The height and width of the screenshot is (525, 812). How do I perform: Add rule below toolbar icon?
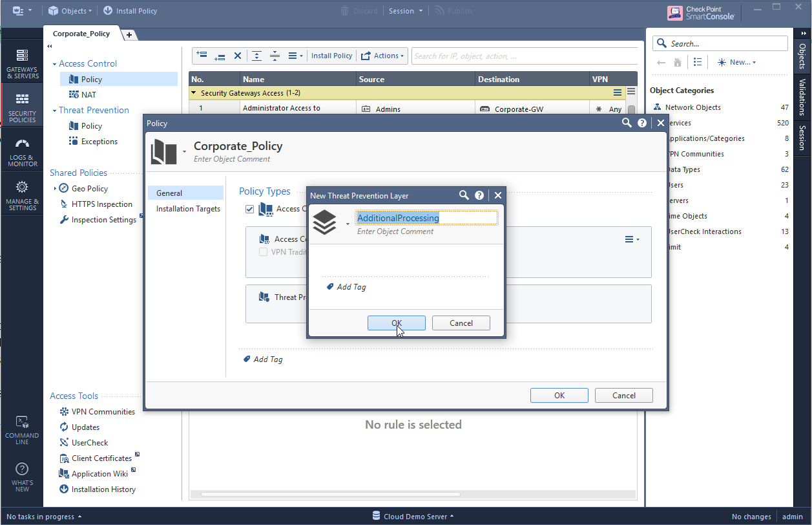[220, 56]
